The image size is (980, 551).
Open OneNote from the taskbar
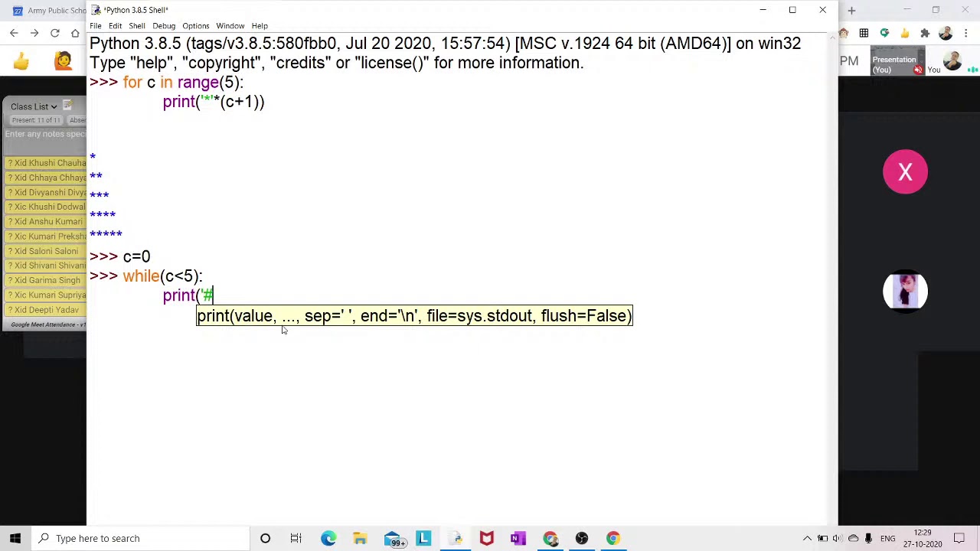tap(518, 538)
